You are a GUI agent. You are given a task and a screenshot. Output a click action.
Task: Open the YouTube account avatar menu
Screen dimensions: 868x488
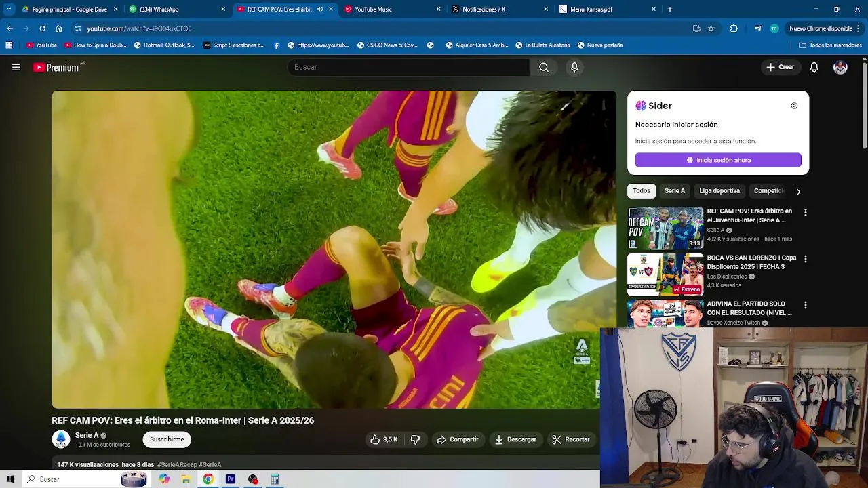pos(840,67)
